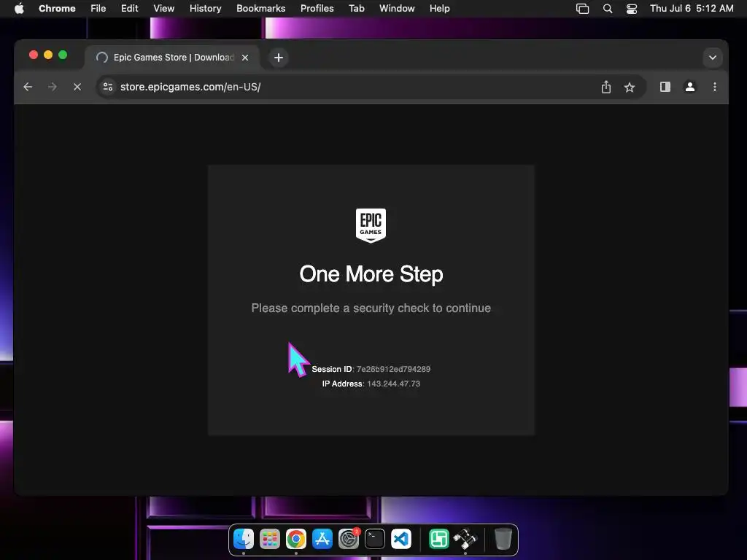Bookmark this tab with the star
This screenshot has width=747, height=560.
coord(630,87)
